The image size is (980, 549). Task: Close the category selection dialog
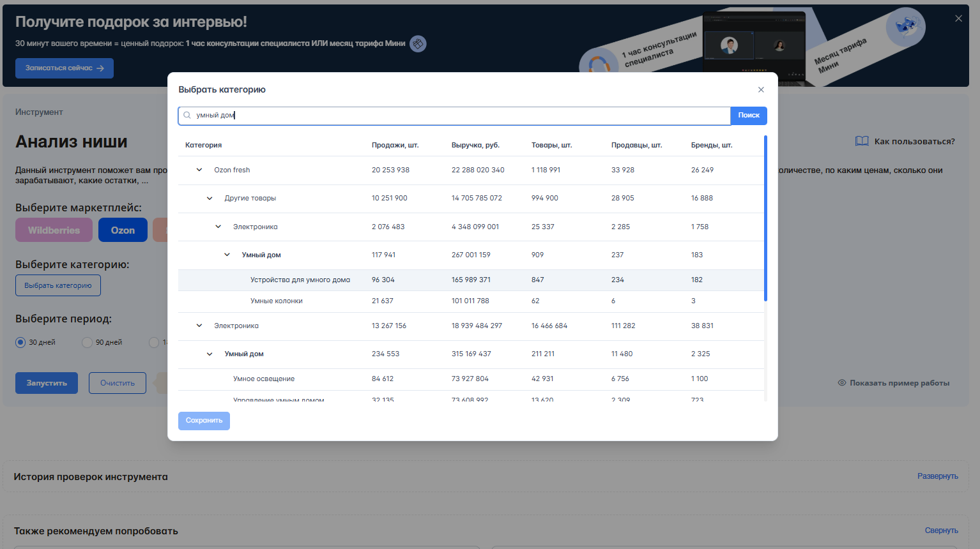(x=761, y=90)
